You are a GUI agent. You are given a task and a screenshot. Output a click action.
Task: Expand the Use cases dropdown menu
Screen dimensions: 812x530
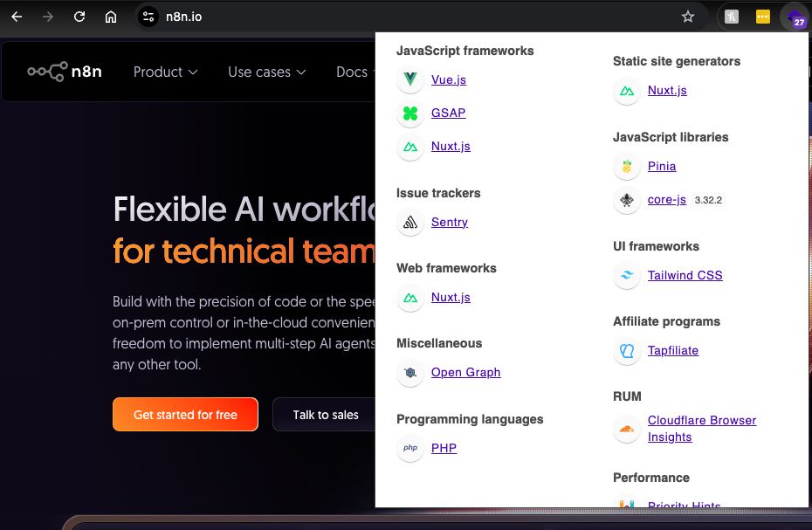(x=266, y=72)
